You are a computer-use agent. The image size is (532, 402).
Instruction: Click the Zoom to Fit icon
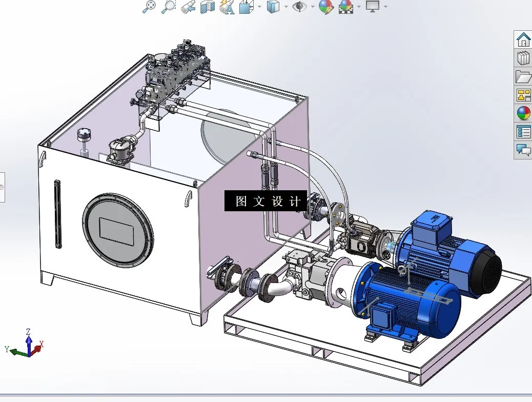tap(149, 6)
